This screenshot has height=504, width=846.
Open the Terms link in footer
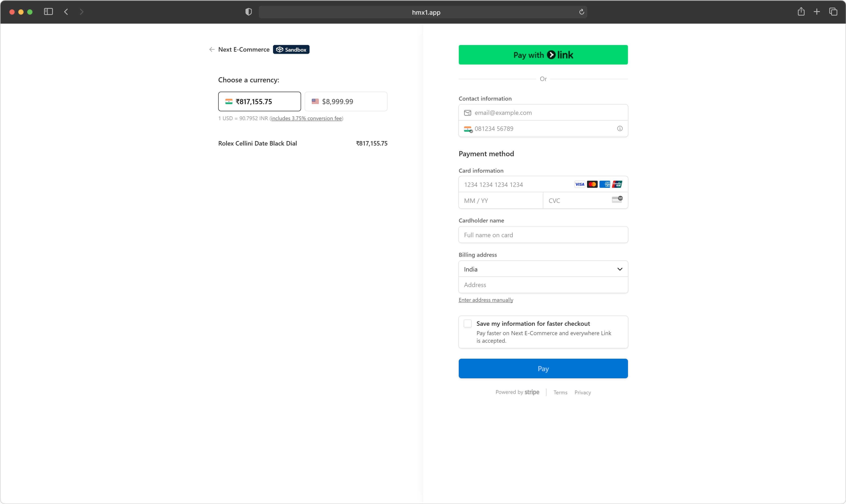(560, 393)
